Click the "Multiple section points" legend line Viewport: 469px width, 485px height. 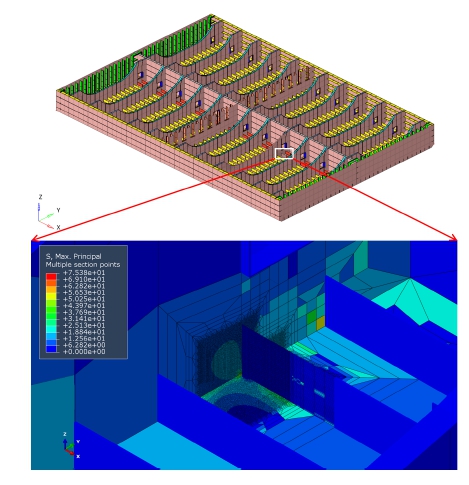click(83, 264)
